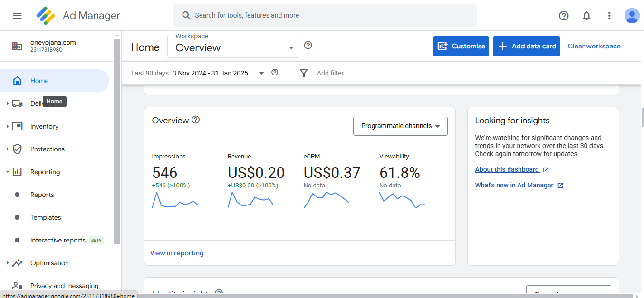Click the US$0.20 revenue value
This screenshot has width=644, height=298.
(256, 173)
